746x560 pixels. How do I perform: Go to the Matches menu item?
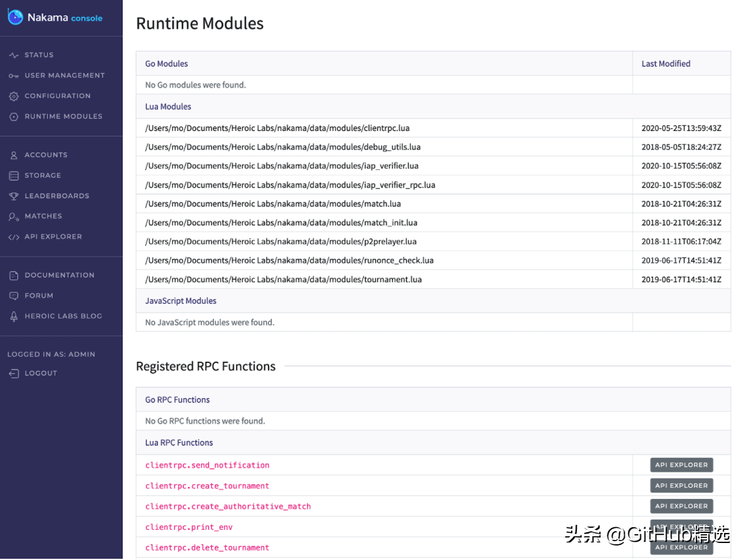(x=43, y=216)
